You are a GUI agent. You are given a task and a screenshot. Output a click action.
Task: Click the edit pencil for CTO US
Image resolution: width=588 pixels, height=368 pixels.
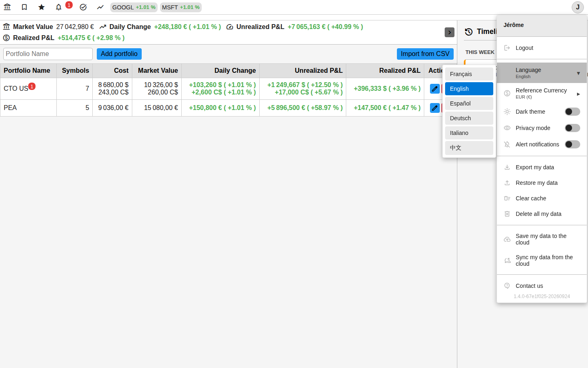435,89
